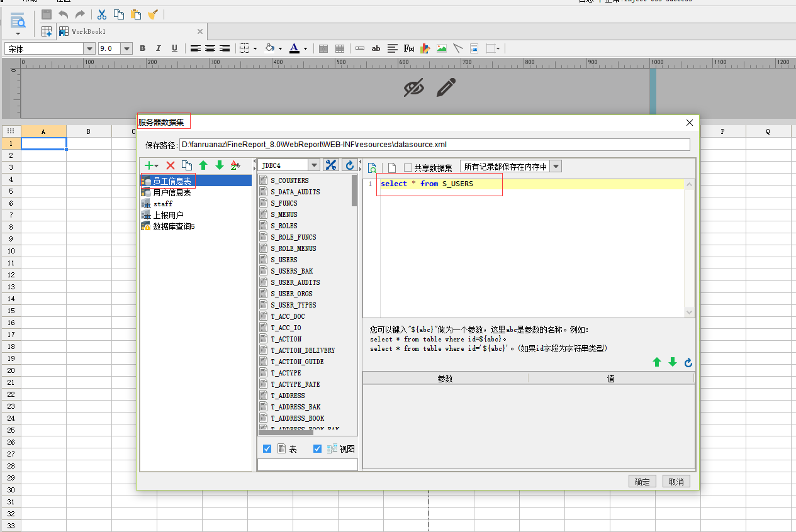Image resolution: width=796 pixels, height=532 pixels.
Task: Expand the border style dropdown arrow
Action: pyautogui.click(x=255, y=48)
